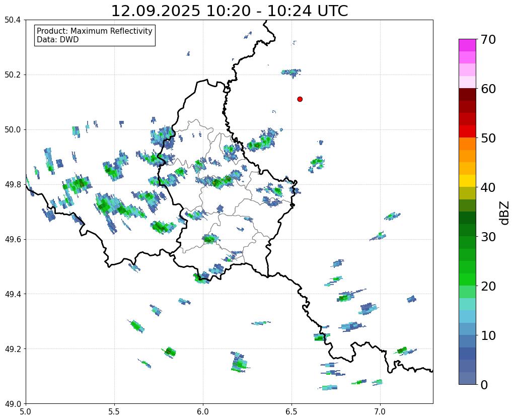Click longitude tick label '6.0'
This screenshot has width=515, height=420.
[x=203, y=411]
